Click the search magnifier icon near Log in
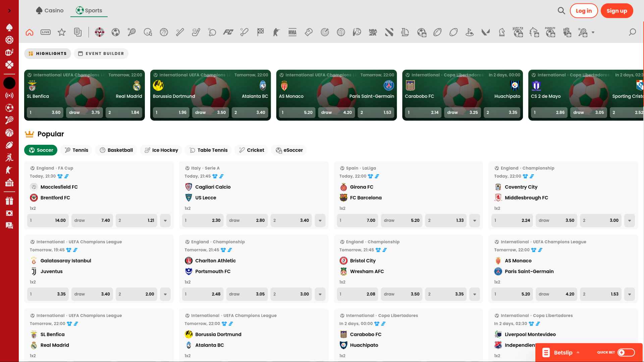Image resolution: width=644 pixels, height=362 pixels. tap(561, 10)
